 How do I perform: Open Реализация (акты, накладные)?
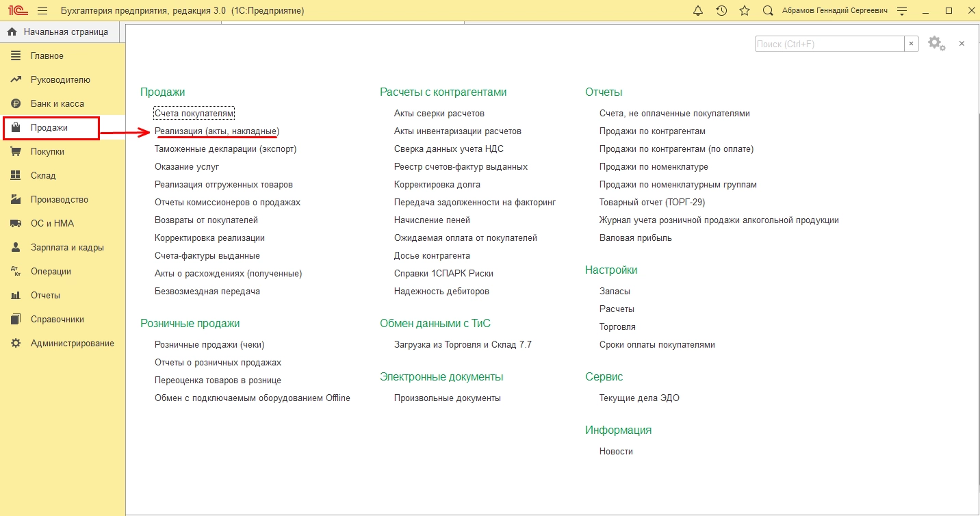pos(217,131)
